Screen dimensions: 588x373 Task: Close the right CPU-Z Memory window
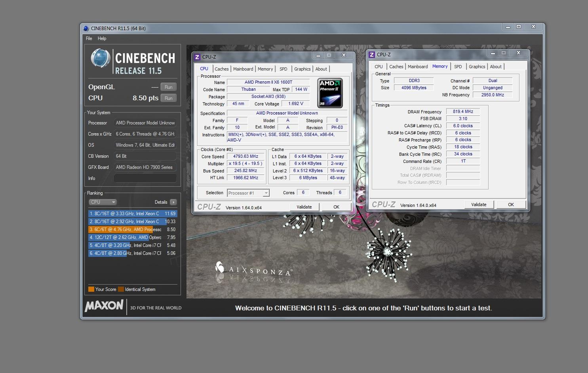tap(518, 53)
